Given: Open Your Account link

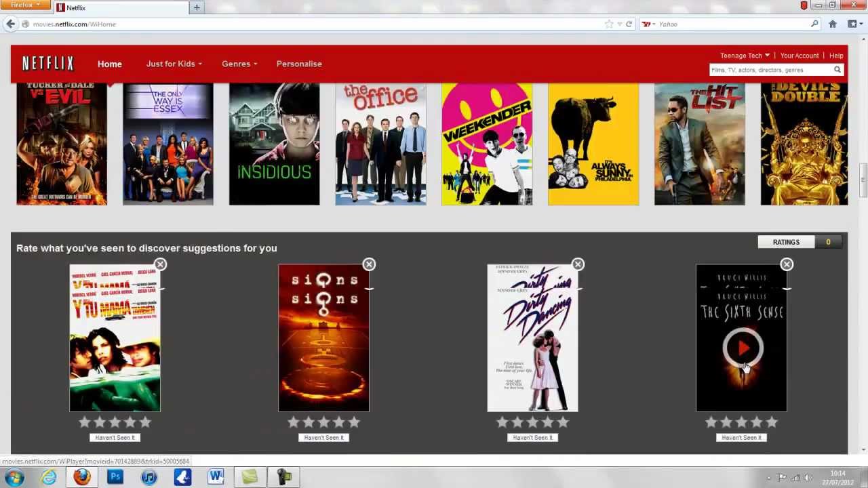Looking at the screenshot, I should [799, 56].
